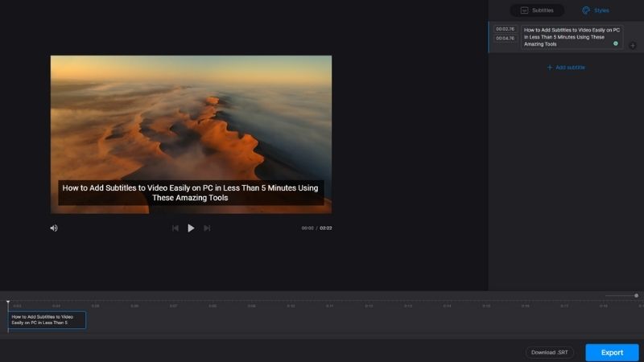Click into the subtitle text box
The width and height of the screenshot is (644, 362).
coord(572,37)
